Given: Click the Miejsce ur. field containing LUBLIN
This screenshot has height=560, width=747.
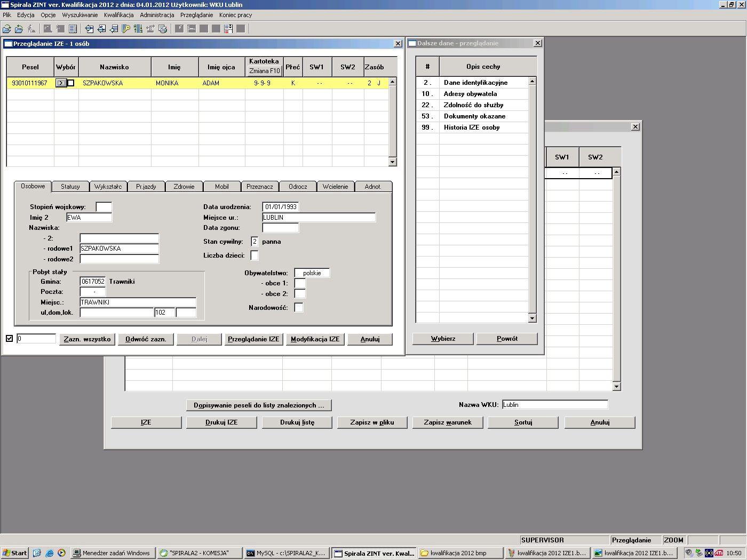Looking at the screenshot, I should point(319,218).
